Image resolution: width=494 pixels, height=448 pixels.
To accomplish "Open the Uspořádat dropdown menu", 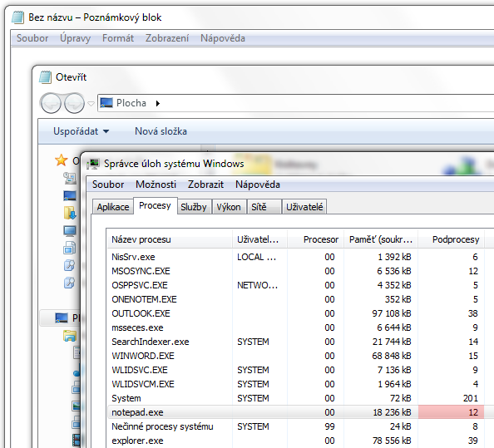I will click(81, 131).
